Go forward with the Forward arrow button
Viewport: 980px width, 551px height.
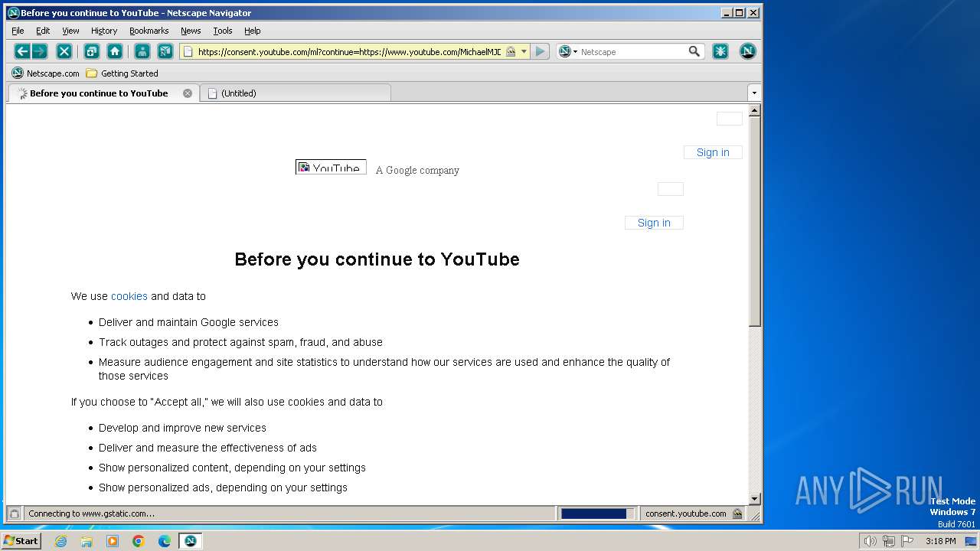[x=39, y=51]
